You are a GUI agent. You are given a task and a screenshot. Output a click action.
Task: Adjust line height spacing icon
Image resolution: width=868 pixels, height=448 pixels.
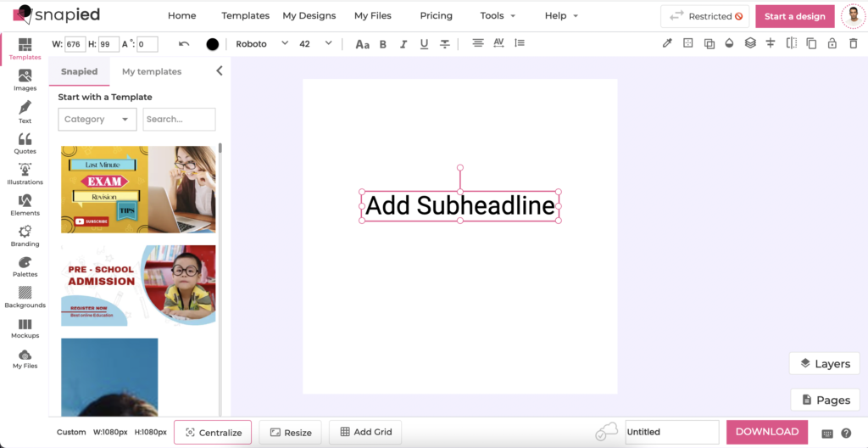[520, 42]
